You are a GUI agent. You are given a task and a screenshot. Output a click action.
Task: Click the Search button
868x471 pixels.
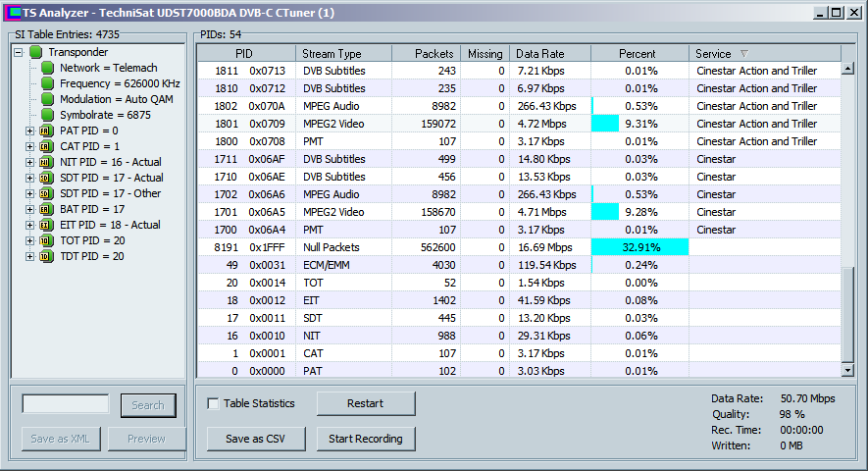tap(148, 405)
